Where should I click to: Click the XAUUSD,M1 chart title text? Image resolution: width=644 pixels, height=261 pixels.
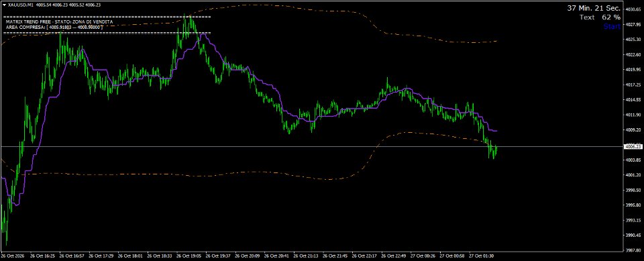(21, 5)
